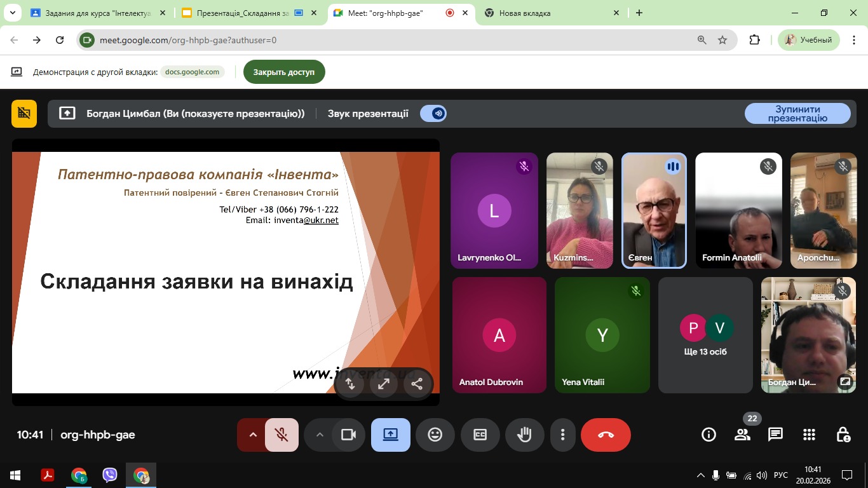Screen dimensions: 868x488
Task: Expand the shared presentation to fullscreen
Action: (x=384, y=384)
